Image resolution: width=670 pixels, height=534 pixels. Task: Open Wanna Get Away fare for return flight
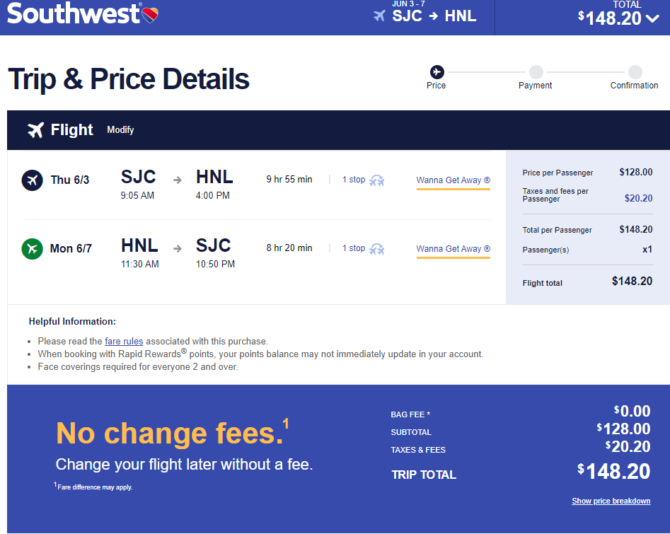click(453, 249)
